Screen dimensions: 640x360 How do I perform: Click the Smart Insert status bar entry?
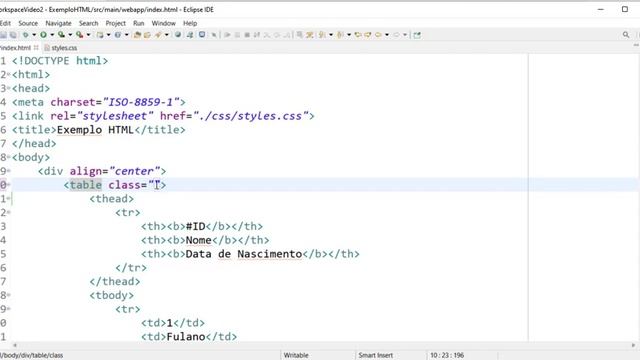pyautogui.click(x=376, y=355)
